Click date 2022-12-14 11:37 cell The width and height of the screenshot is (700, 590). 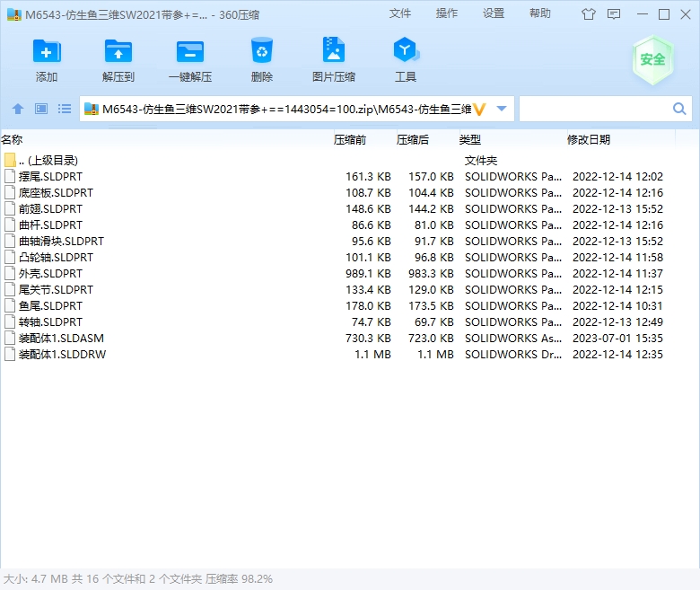pos(617,273)
